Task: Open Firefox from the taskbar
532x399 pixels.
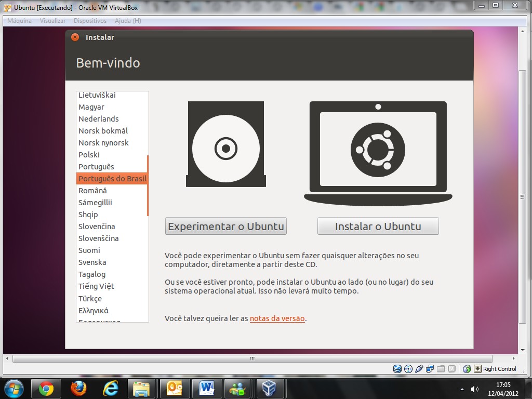Action: pyautogui.click(x=78, y=388)
